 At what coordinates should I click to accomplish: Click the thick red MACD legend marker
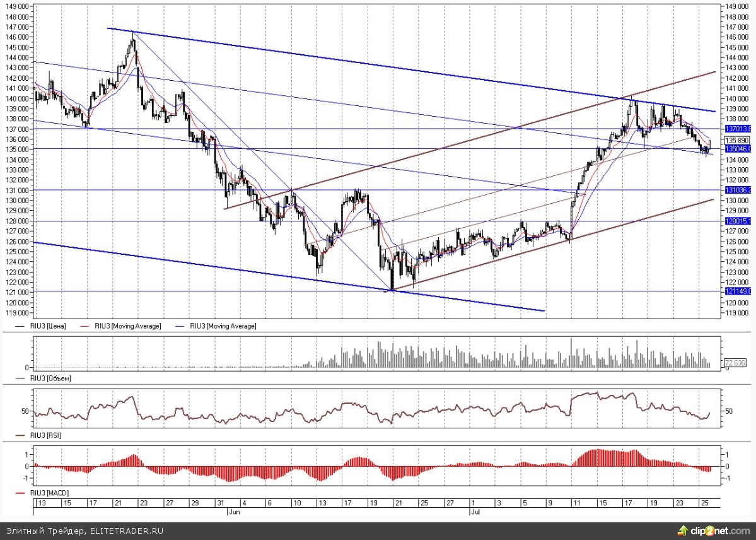click(x=20, y=492)
